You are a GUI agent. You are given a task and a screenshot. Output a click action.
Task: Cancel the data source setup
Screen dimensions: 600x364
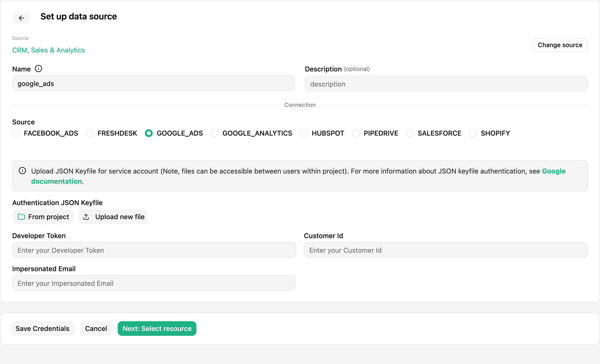pos(96,328)
